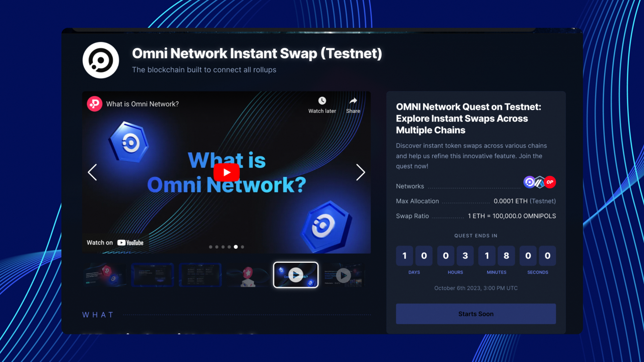Click the video channel avatar icon
This screenshot has width=644, height=362.
[x=95, y=104]
